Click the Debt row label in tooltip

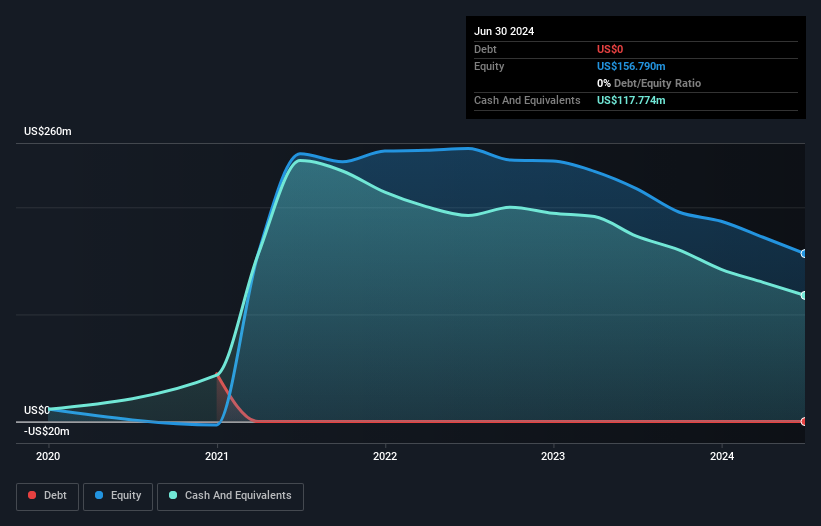tap(485, 49)
